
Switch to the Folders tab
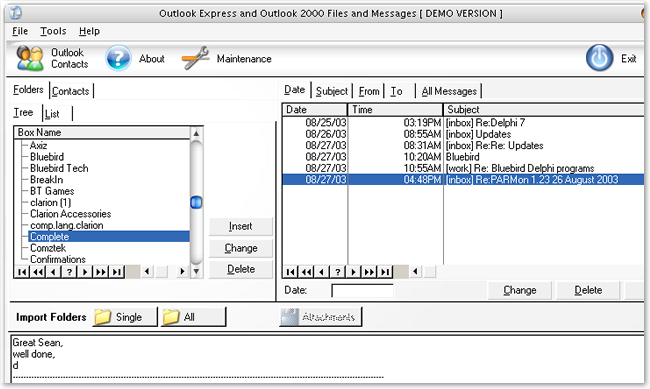pos(28,90)
